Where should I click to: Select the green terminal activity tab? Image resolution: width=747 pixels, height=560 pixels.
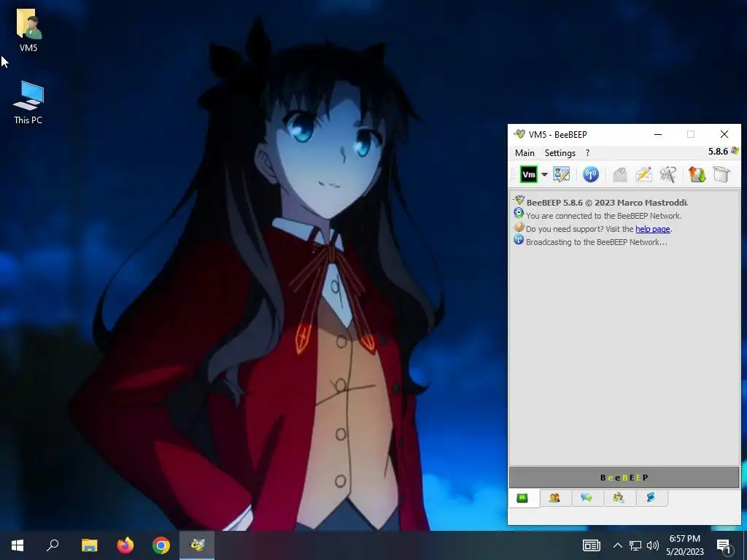522,498
